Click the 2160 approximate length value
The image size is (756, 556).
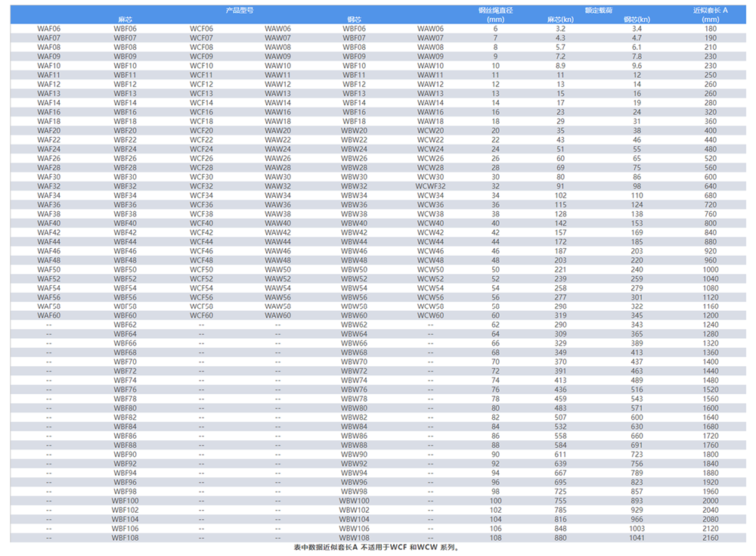(710, 538)
